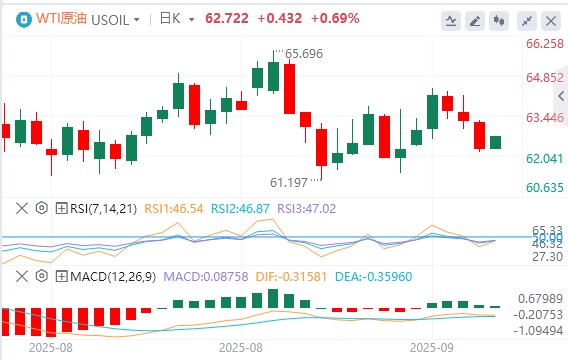This screenshot has width=568, height=360.
Task: Click DIF:-0.31581 value
Action: 291,277
